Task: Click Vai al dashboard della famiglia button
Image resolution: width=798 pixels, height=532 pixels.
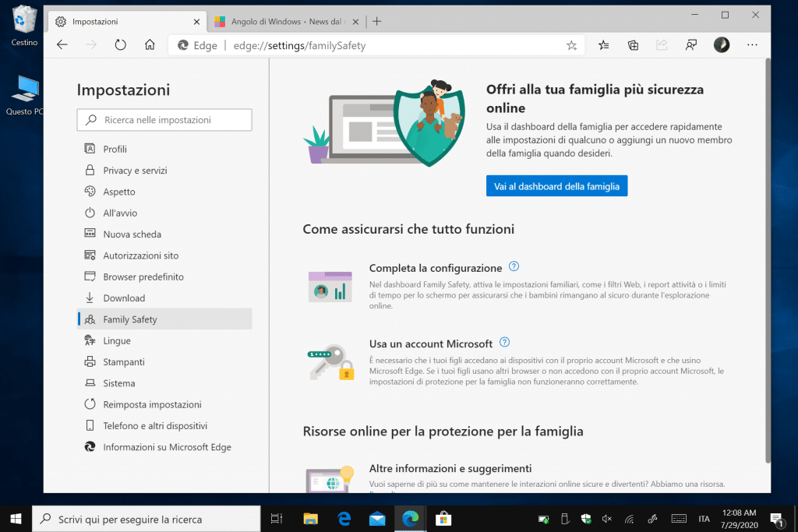Action: point(556,186)
